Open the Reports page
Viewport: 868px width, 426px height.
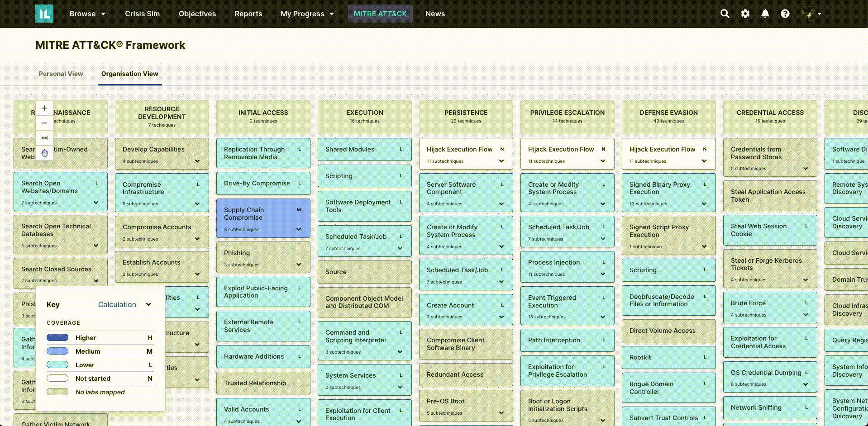point(248,14)
